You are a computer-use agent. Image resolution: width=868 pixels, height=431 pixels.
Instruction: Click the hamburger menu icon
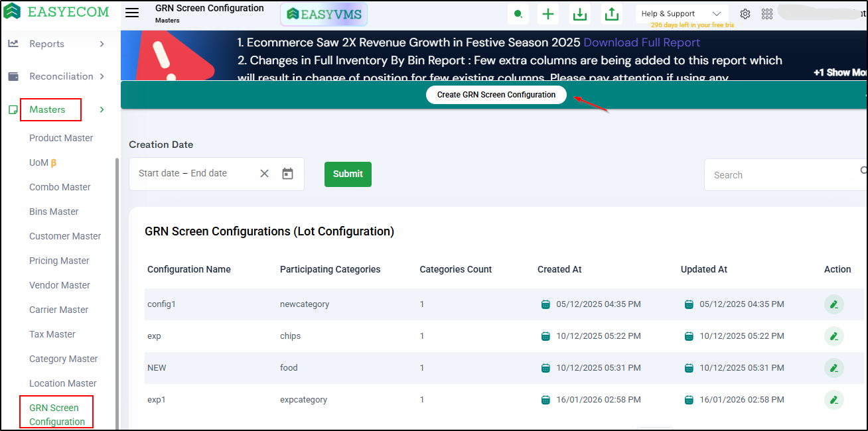click(x=132, y=13)
